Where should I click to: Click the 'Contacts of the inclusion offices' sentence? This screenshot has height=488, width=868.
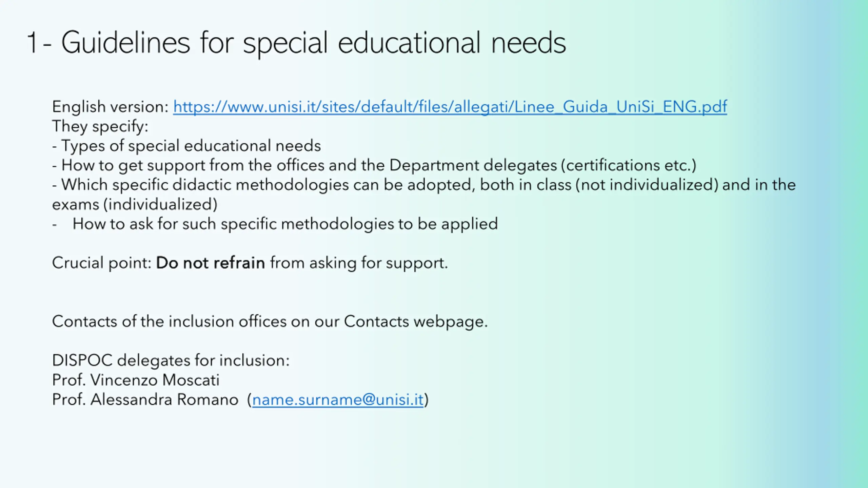(x=270, y=322)
